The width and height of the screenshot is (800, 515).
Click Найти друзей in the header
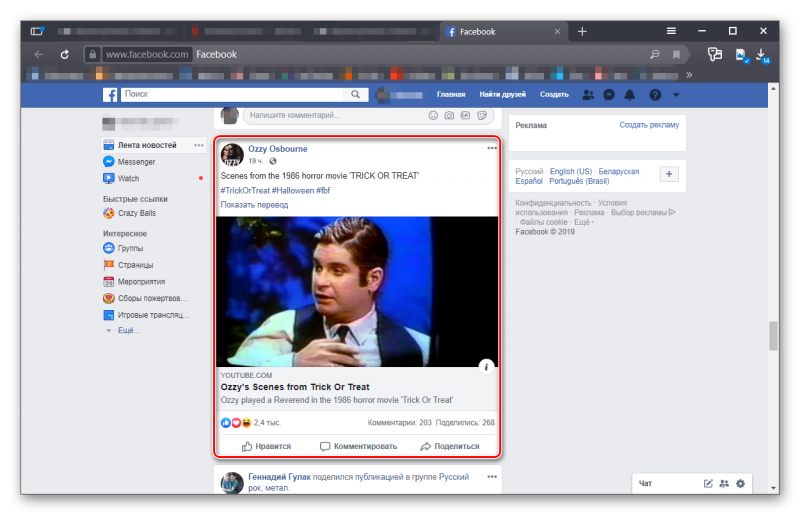(x=503, y=94)
